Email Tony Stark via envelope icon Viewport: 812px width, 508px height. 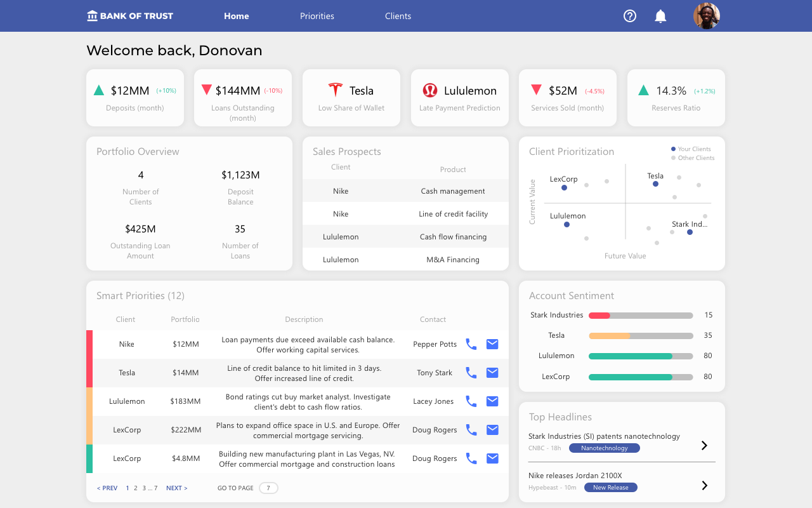[x=492, y=373]
